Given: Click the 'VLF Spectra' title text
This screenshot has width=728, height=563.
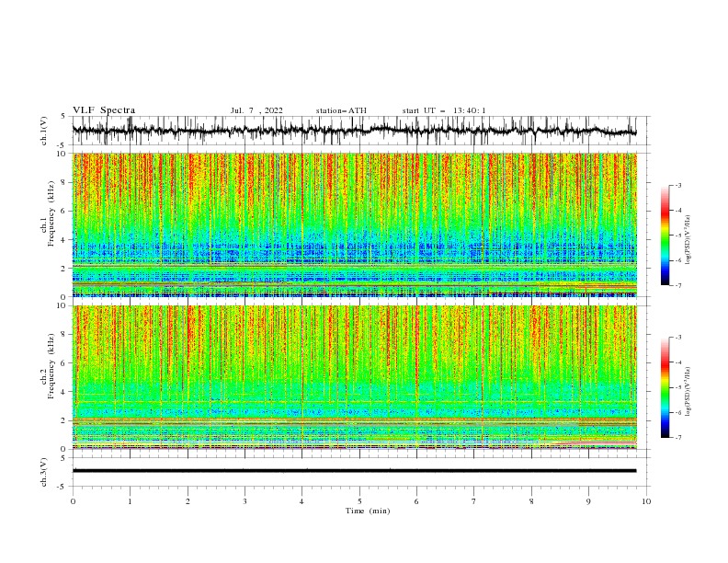Looking at the screenshot, I should 104,110.
